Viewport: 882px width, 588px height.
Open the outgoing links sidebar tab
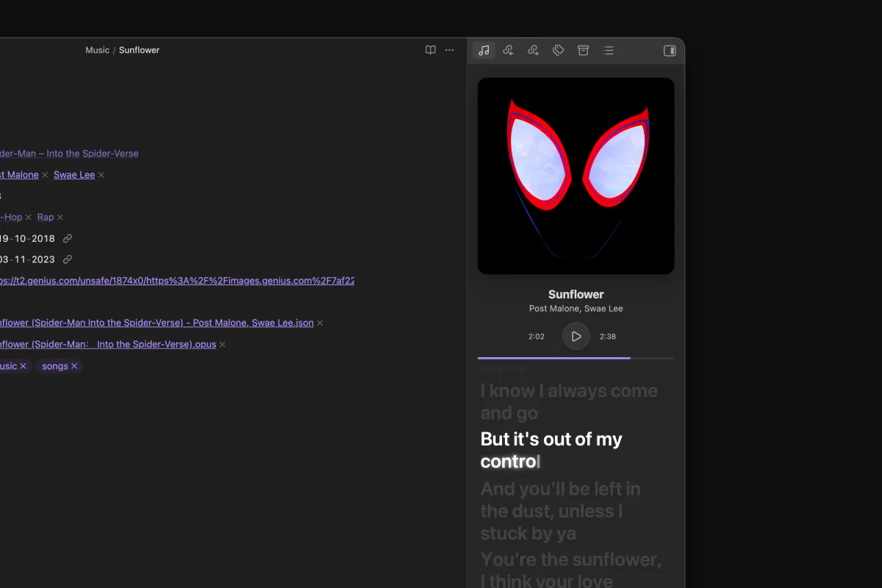pyautogui.click(x=533, y=51)
